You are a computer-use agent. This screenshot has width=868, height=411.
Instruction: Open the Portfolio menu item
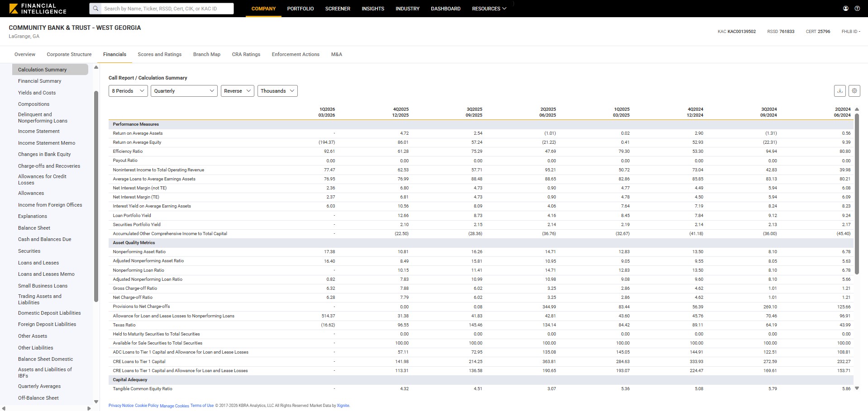pos(300,9)
